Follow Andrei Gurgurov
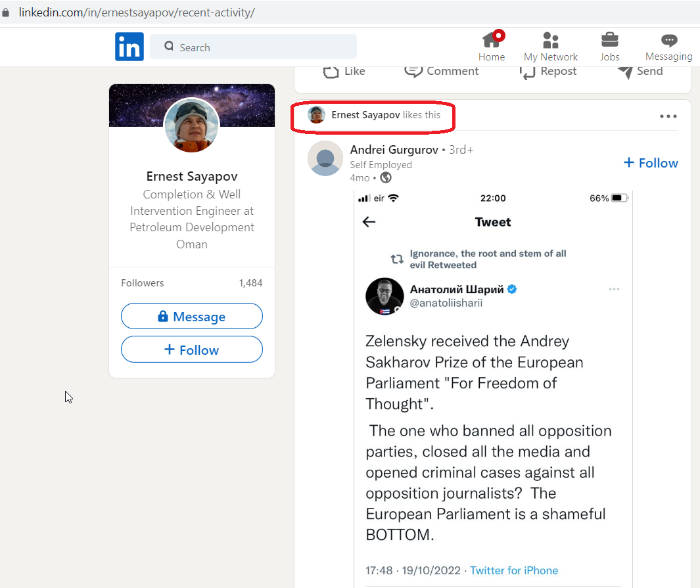This screenshot has height=588, width=700. coord(651,163)
